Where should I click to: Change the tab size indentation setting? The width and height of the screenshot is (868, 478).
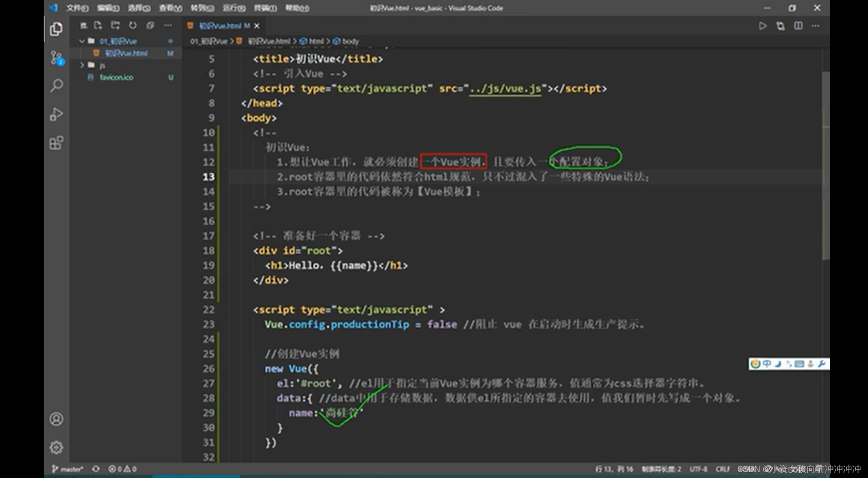pos(661,468)
